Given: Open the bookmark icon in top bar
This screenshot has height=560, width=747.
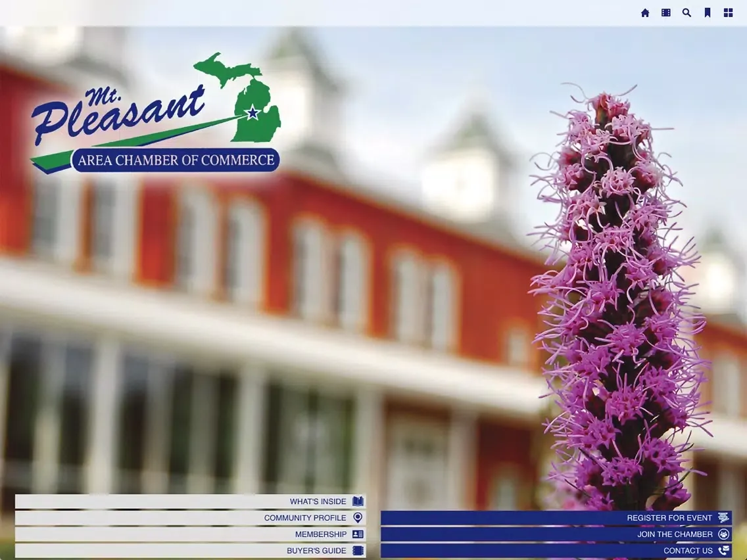Looking at the screenshot, I should pos(708,13).
